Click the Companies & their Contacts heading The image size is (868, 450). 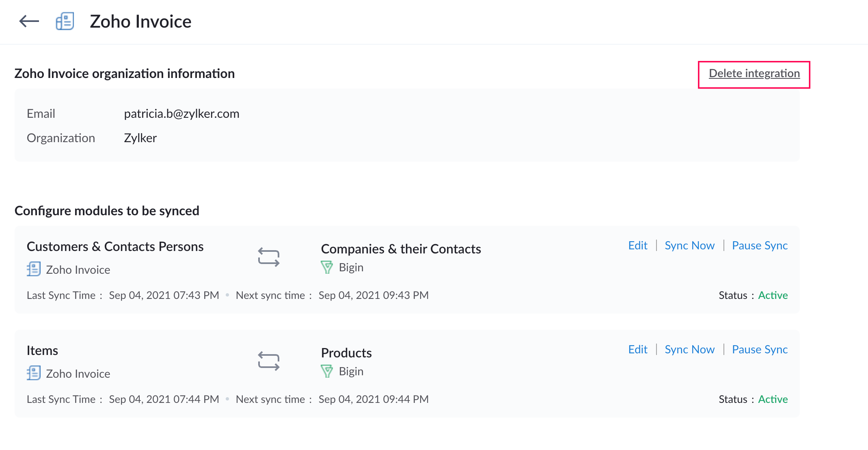401,249
